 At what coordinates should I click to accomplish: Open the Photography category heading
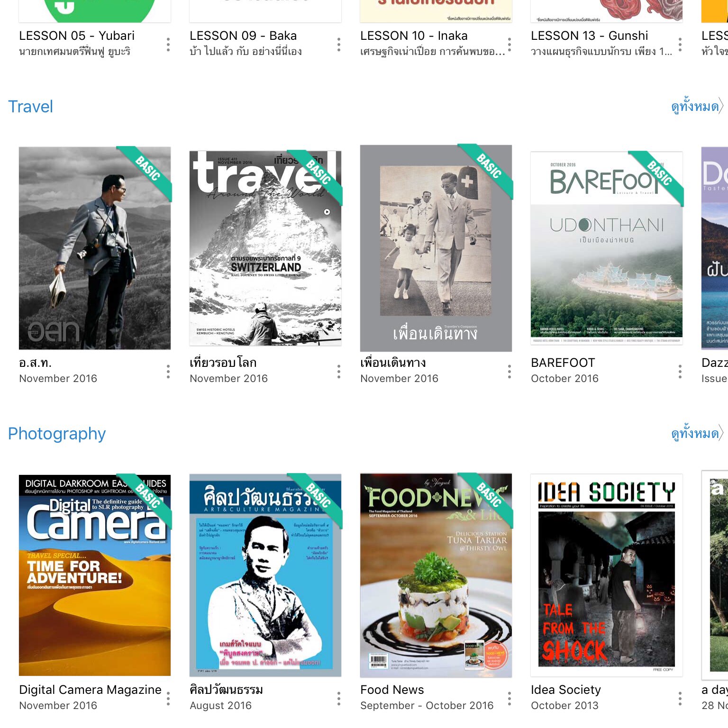[x=57, y=434]
